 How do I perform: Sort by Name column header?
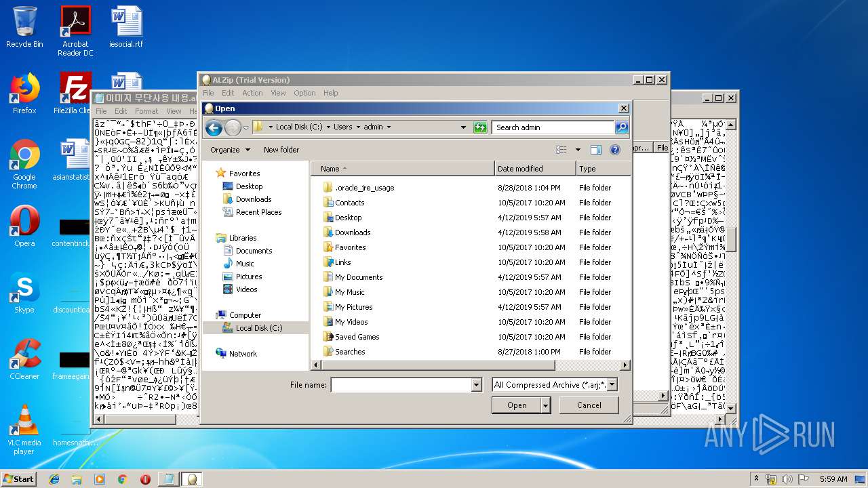coord(403,169)
